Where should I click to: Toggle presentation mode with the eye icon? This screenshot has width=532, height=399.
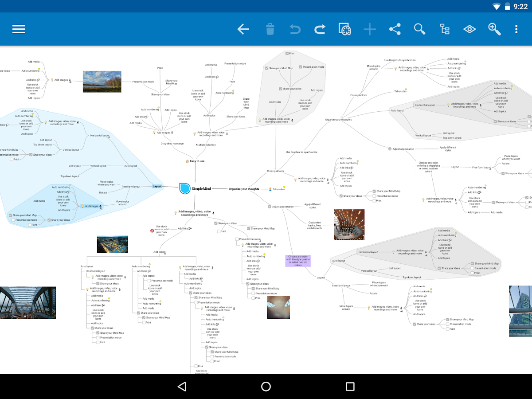click(469, 29)
